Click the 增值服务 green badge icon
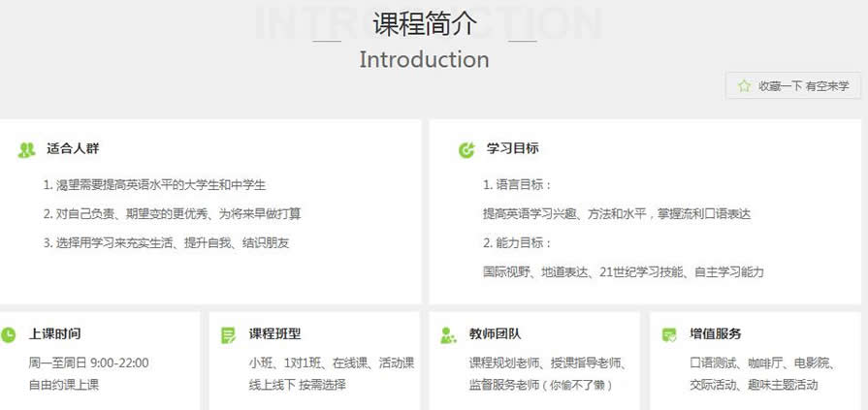Viewport: 868px width, 410px height. coord(669,335)
